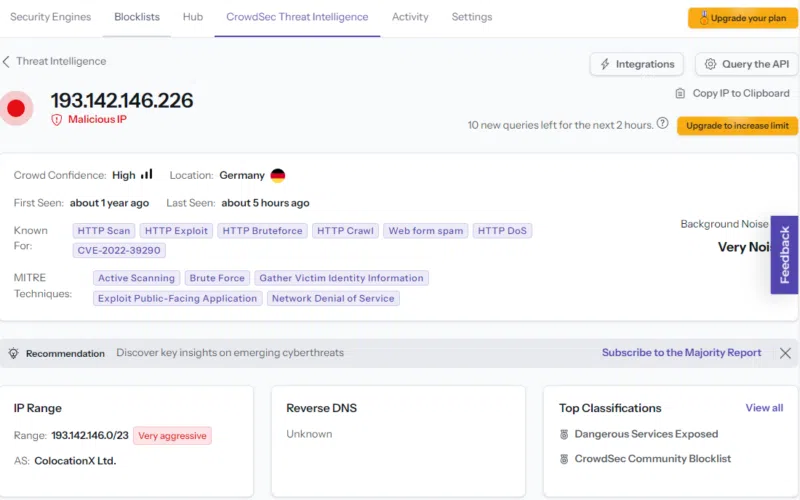The height and width of the screenshot is (500, 800).
Task: Switch to the Activity tab
Action: click(x=410, y=17)
